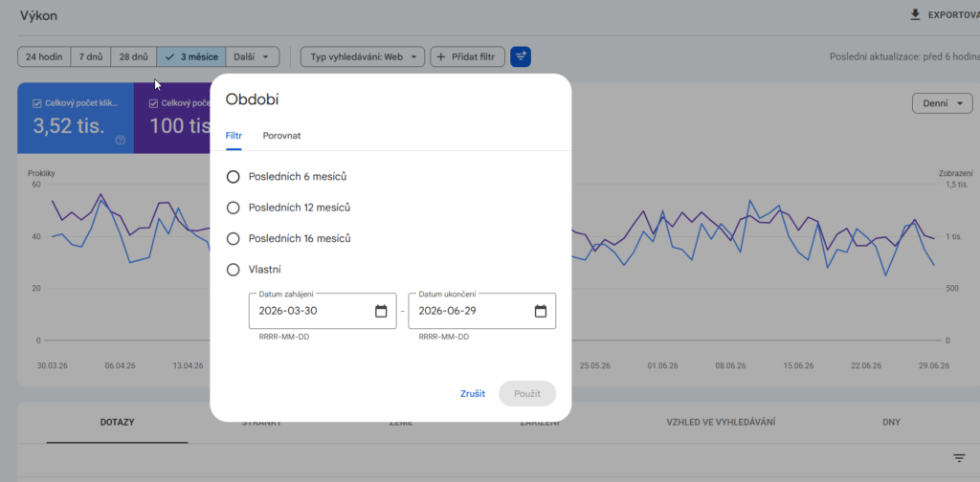
Task: Switch to the Filtr tab
Action: point(234,136)
